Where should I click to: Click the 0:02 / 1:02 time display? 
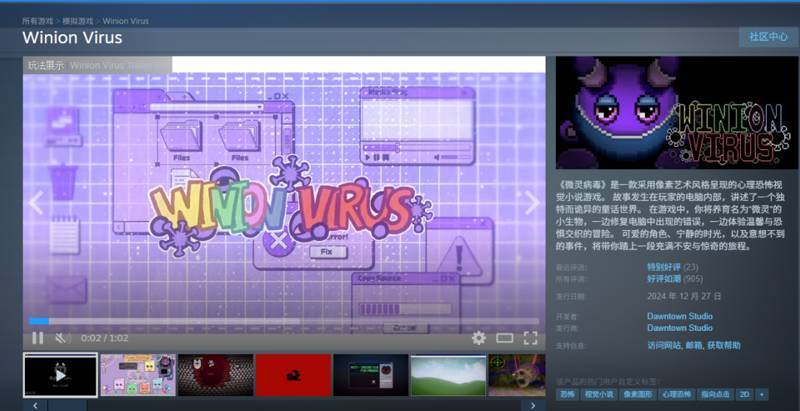pos(105,338)
